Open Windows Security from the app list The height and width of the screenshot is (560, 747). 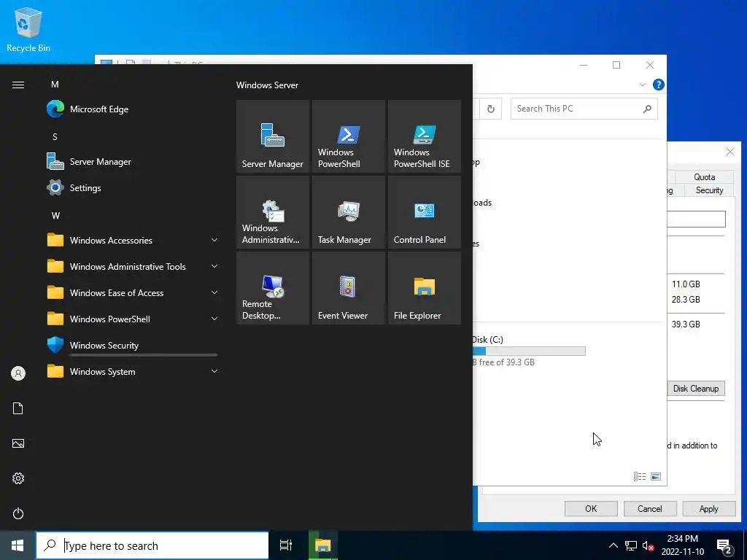coord(132,345)
